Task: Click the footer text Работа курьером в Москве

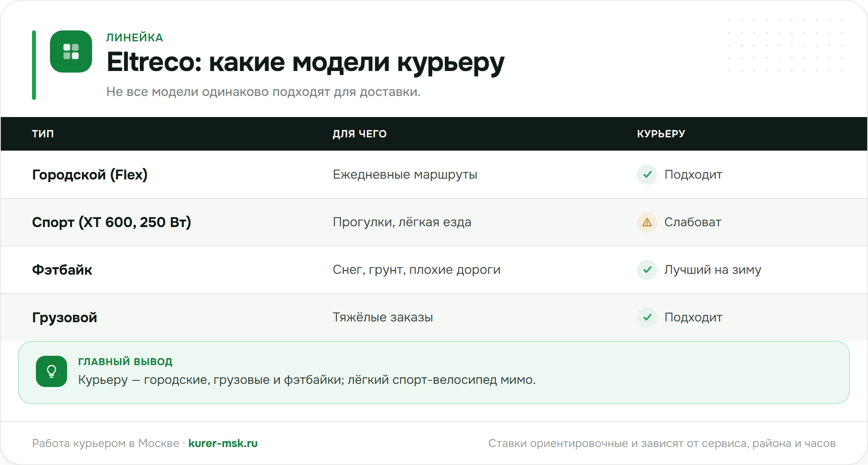Action: point(105,443)
